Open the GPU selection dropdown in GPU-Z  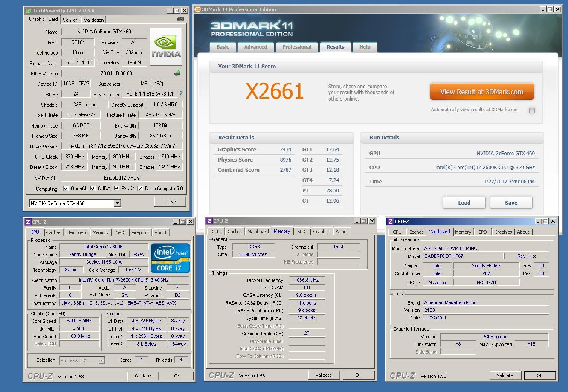[118, 203]
